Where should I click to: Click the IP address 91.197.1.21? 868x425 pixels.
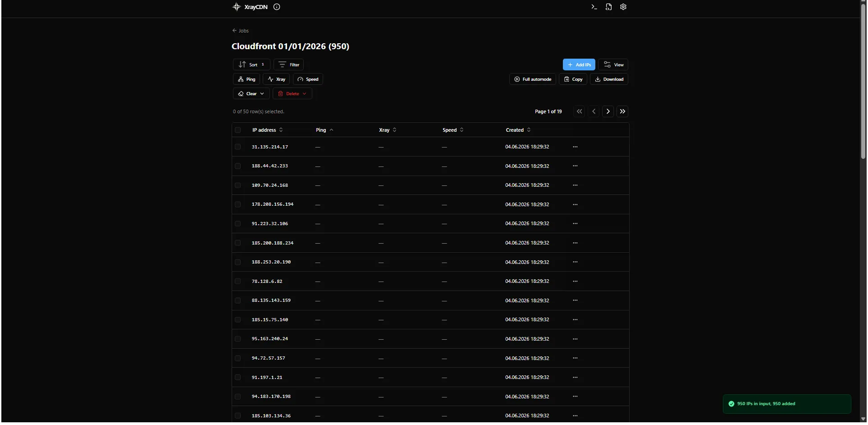pyautogui.click(x=267, y=377)
